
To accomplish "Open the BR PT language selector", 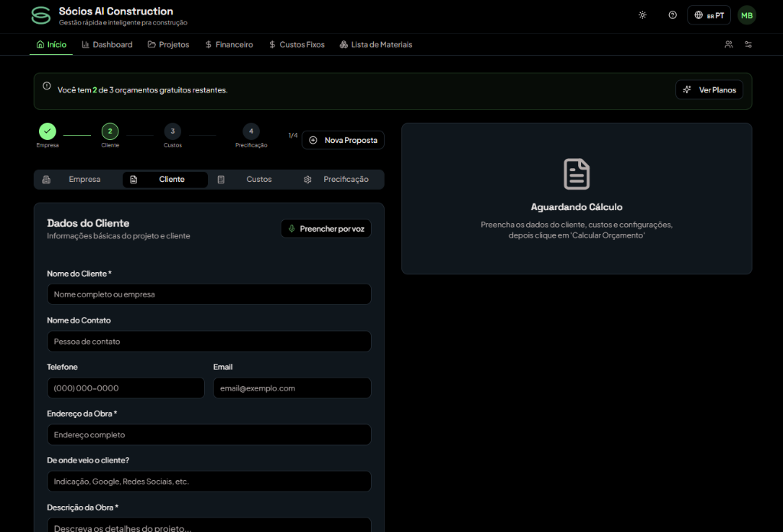I will tap(709, 15).
